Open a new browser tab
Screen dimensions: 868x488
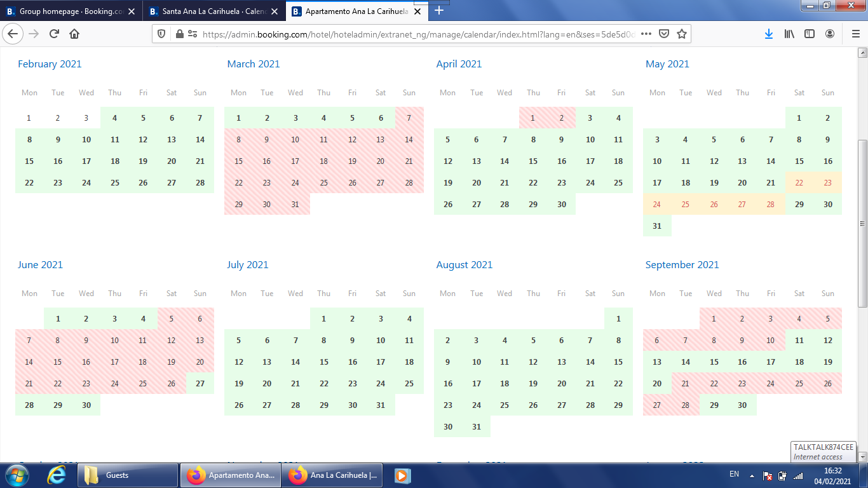pos(439,10)
